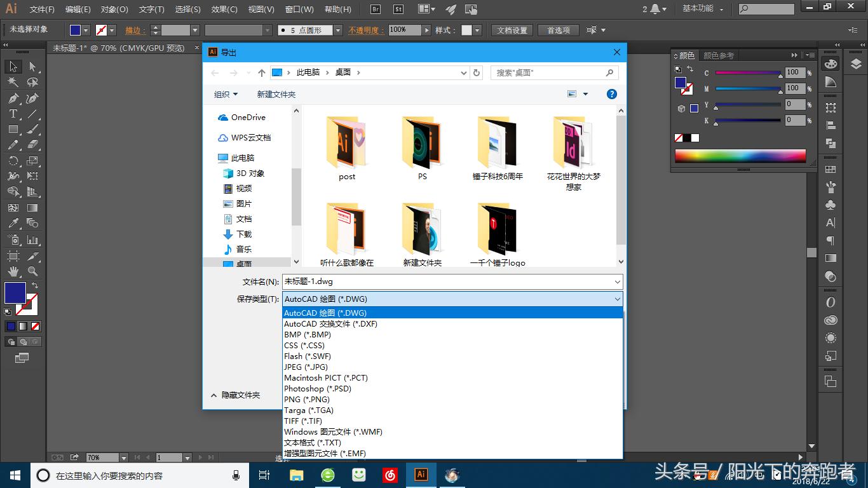Viewport: 868px width, 488px height.
Task: Click the Windows Start button
Action: point(15,475)
